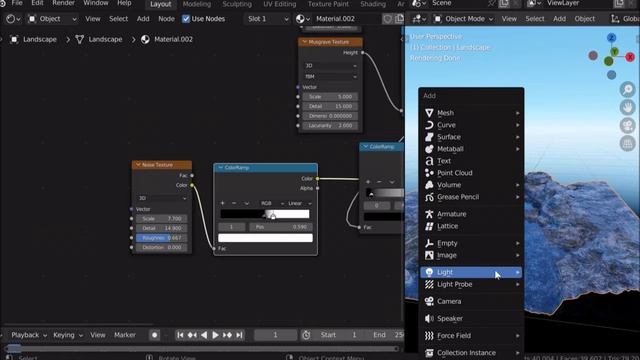Click the green Y axis gizmo
The image size is (640, 360).
614,51
